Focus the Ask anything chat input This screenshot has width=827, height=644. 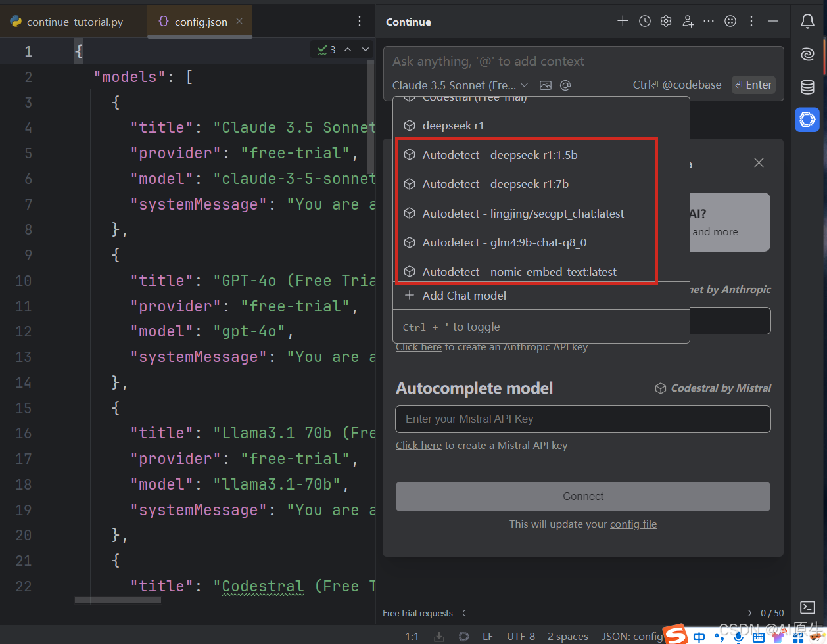pyautogui.click(x=582, y=62)
